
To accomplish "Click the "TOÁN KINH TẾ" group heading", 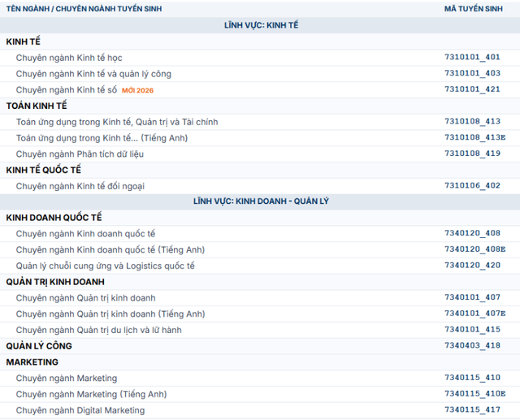I will tap(37, 106).
